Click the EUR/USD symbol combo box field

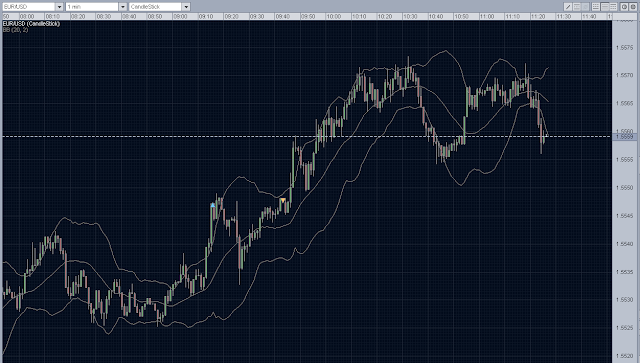33,7
